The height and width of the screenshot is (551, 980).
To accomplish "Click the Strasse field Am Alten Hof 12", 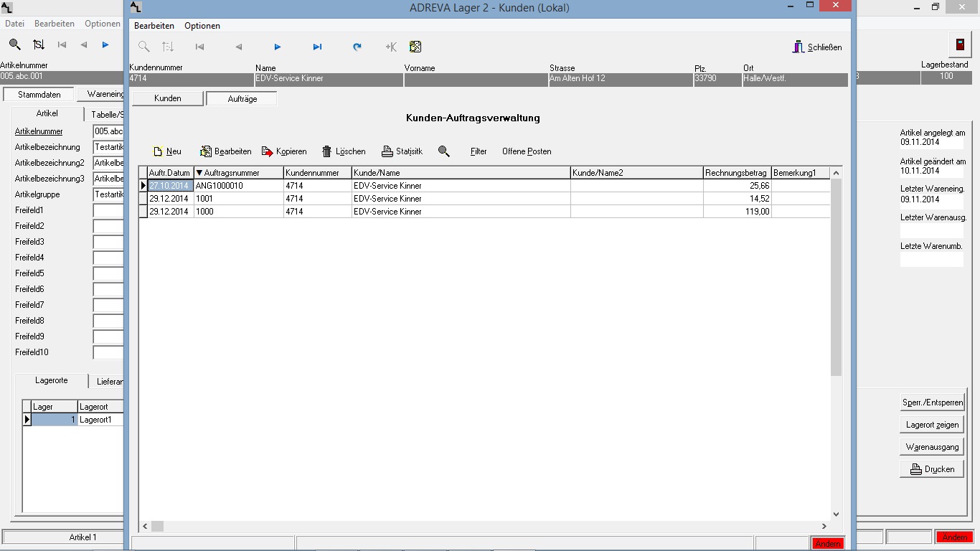I will [621, 79].
